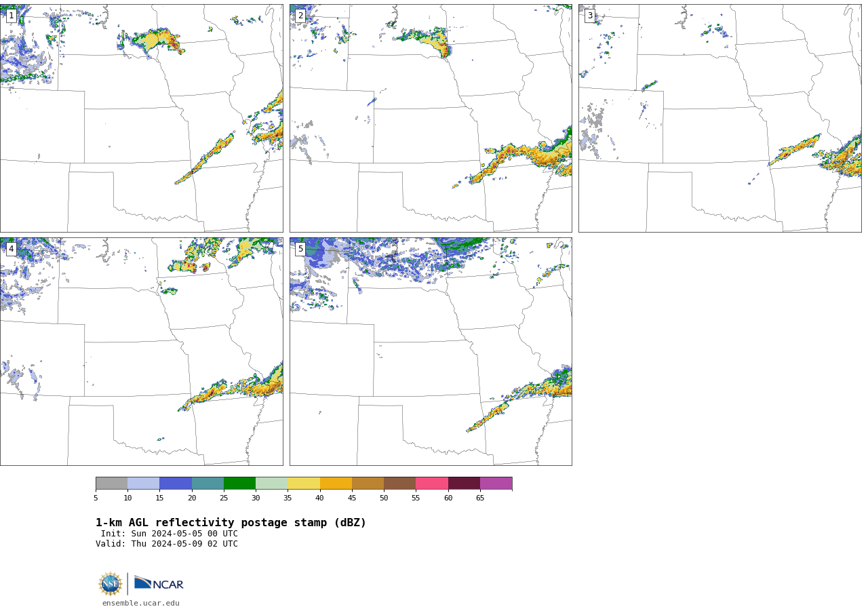Click the member number 4 label box
This screenshot has width=868, height=611.
[11, 249]
